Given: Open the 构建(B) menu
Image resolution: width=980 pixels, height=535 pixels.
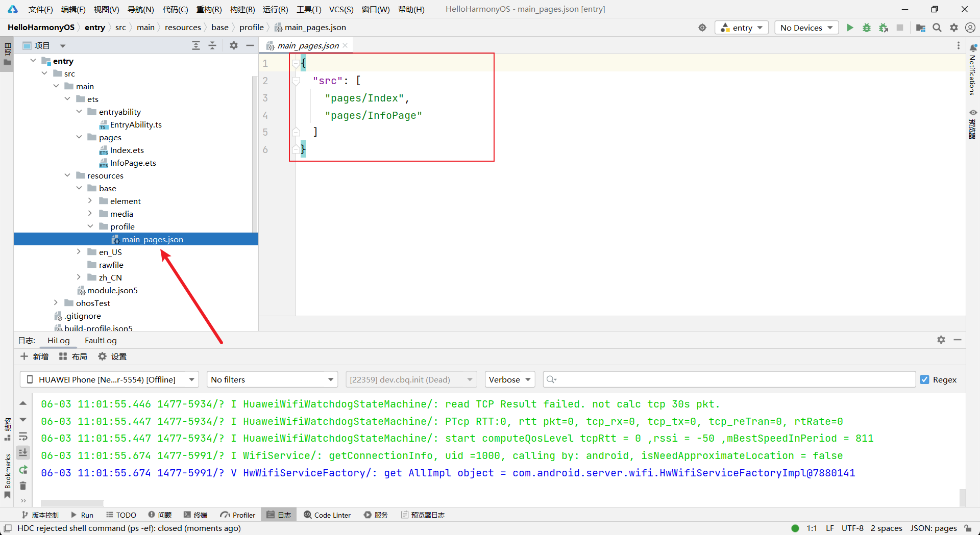Looking at the screenshot, I should point(242,9).
